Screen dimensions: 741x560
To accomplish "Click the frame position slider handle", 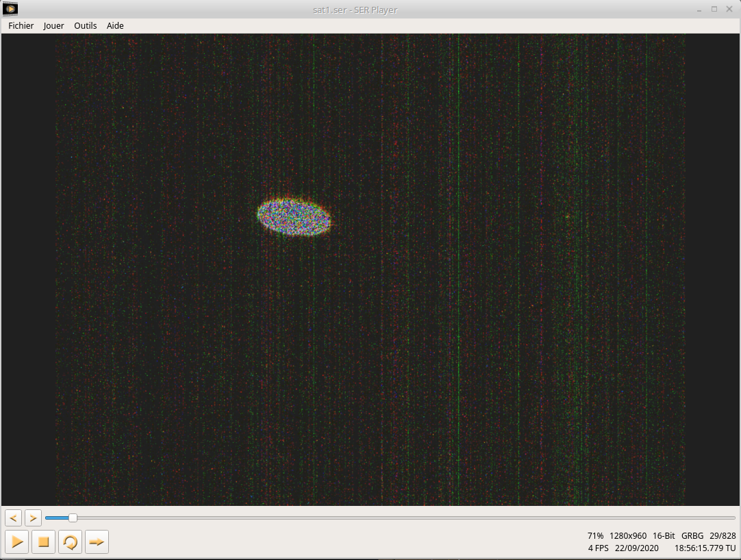I will tap(73, 518).
